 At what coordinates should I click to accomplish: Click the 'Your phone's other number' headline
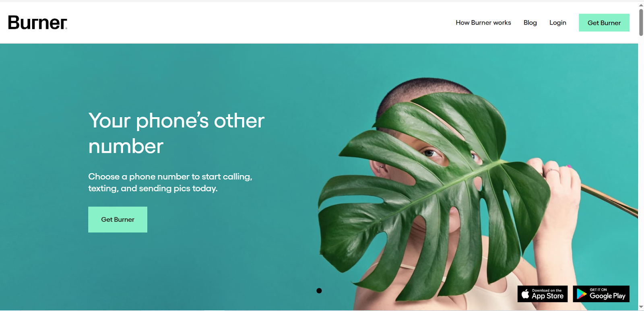(176, 133)
